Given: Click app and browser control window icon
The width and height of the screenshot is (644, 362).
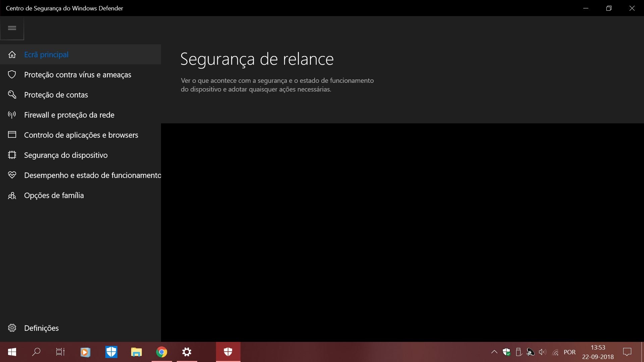Looking at the screenshot, I should coord(12,135).
